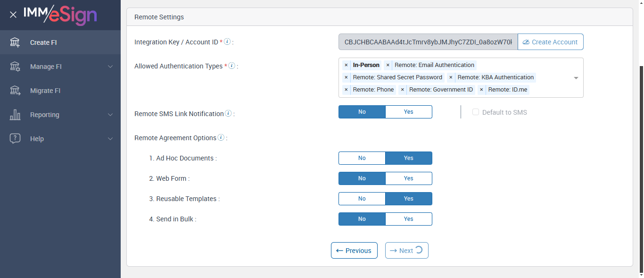
Task: Click info icon next to Integration Key
Action: click(227, 42)
